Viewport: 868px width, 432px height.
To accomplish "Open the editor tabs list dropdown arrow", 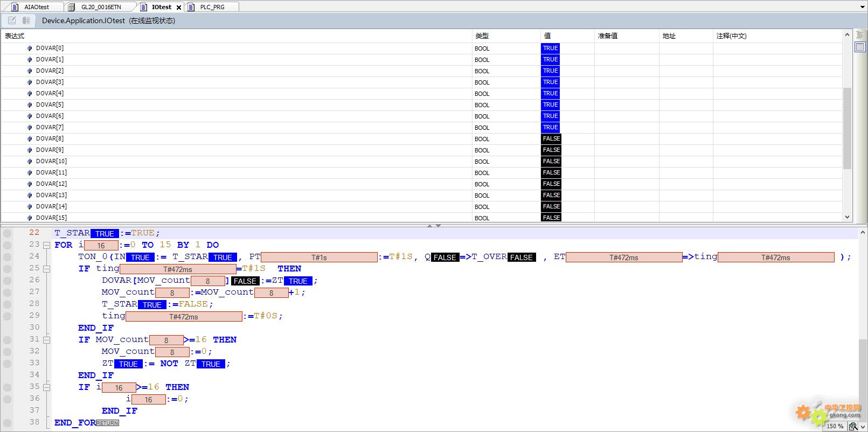I will tap(862, 7).
